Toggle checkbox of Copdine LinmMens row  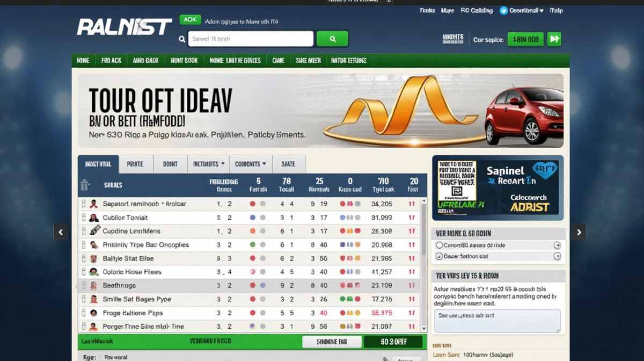click(x=83, y=231)
